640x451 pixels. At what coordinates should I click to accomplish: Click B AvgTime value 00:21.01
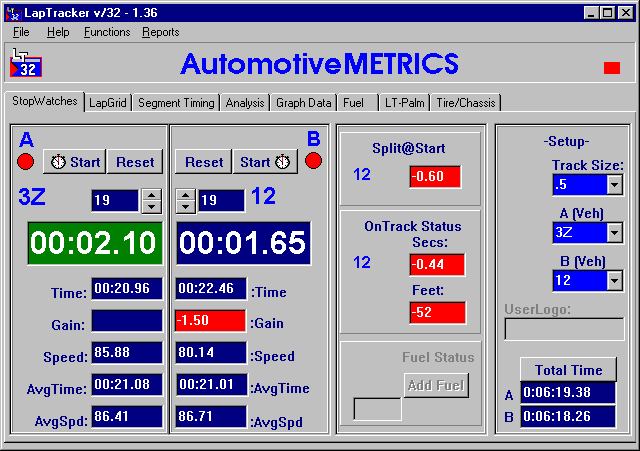211,385
